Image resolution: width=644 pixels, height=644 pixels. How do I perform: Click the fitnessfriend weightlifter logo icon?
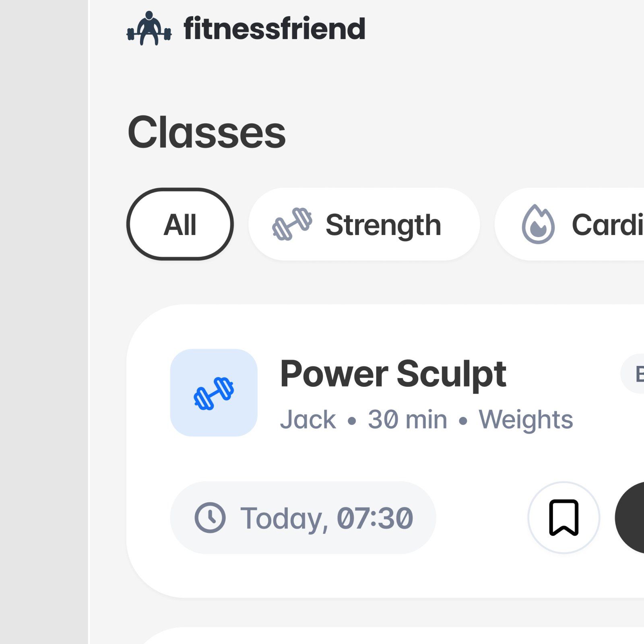(149, 28)
